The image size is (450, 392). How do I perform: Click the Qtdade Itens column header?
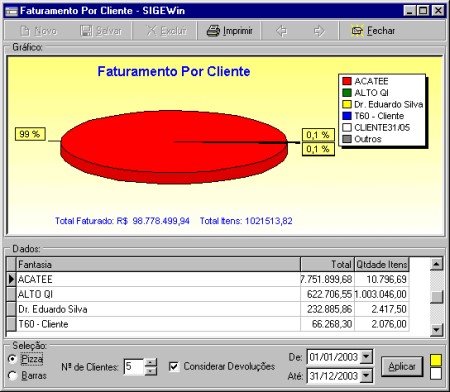click(382, 265)
